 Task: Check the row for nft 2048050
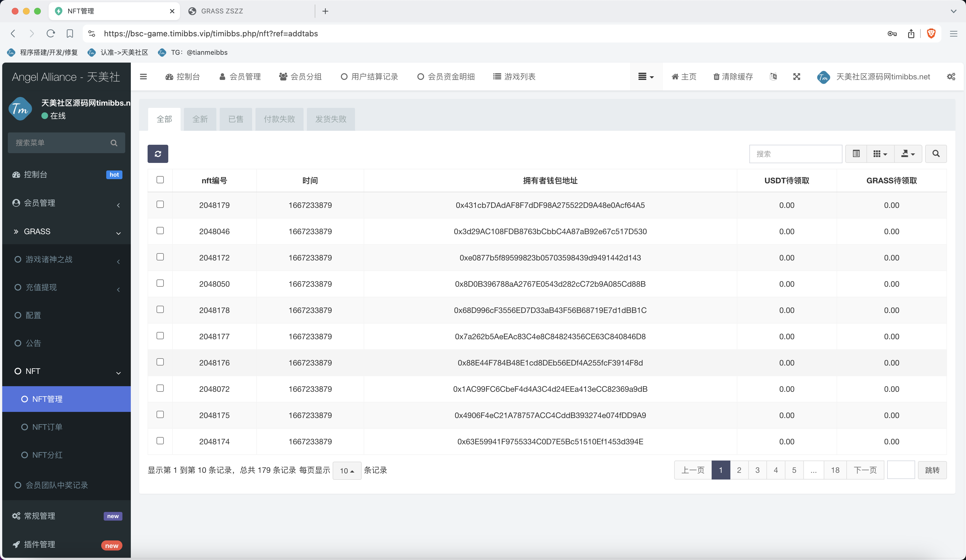[x=160, y=283]
